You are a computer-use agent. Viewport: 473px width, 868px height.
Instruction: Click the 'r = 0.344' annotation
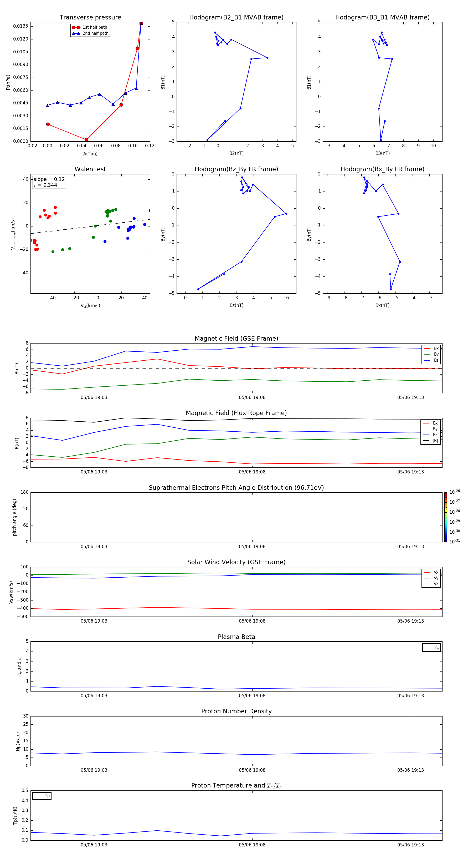coord(45,185)
